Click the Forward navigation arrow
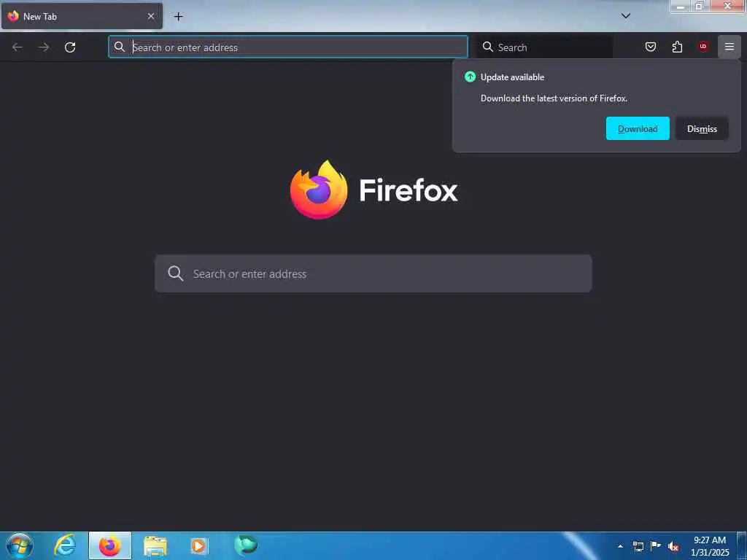 (x=44, y=47)
